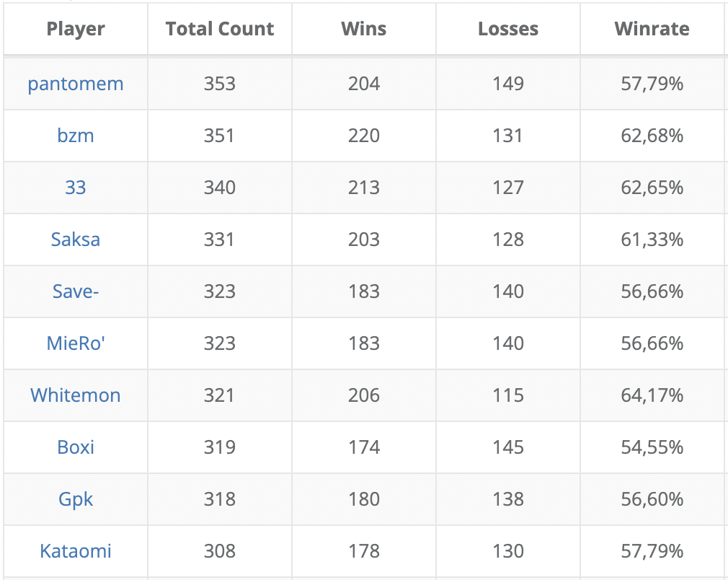Open Whitemon's player profile
Screen dimensions: 728x580
(76, 395)
